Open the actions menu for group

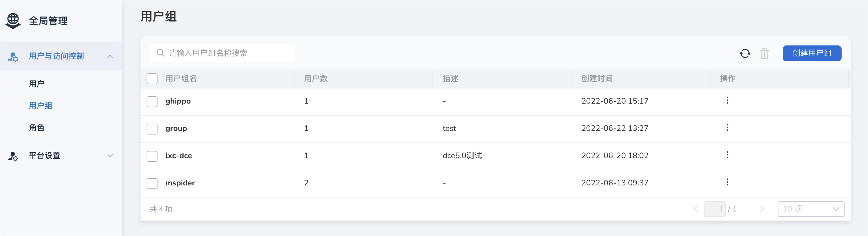727,128
